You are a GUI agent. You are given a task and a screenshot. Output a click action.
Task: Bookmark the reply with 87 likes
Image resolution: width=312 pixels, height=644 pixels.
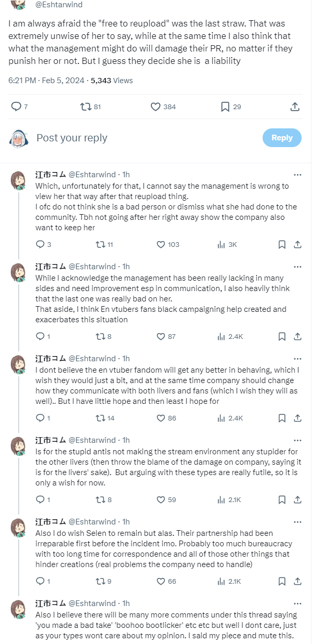(282, 336)
